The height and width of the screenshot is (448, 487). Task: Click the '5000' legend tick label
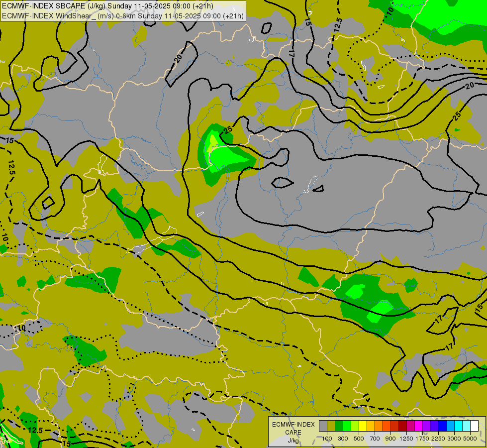coord(470,439)
